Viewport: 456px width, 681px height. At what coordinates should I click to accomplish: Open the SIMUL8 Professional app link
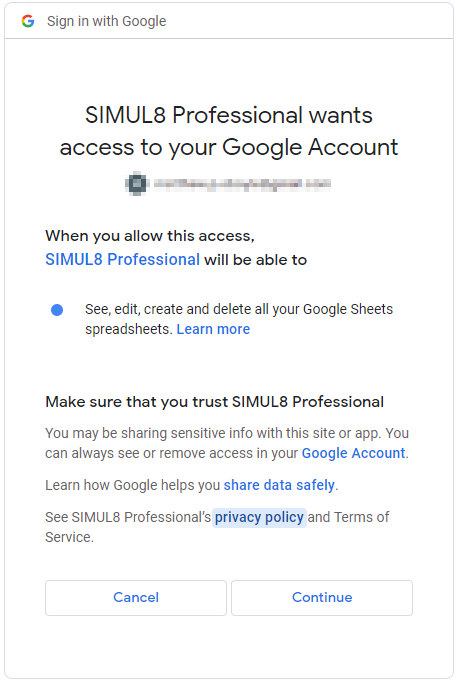pos(122,259)
